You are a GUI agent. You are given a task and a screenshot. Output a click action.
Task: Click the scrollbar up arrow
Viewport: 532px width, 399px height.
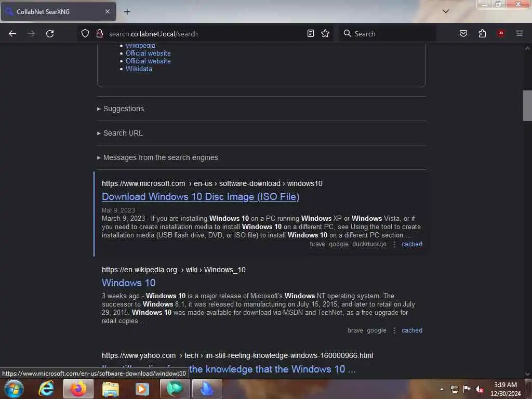[x=527, y=48]
